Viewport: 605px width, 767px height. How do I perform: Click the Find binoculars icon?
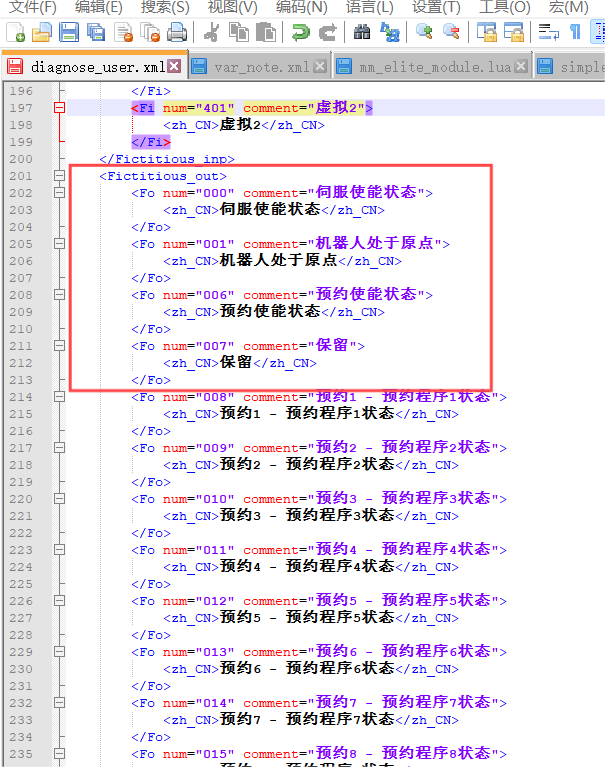(362, 33)
